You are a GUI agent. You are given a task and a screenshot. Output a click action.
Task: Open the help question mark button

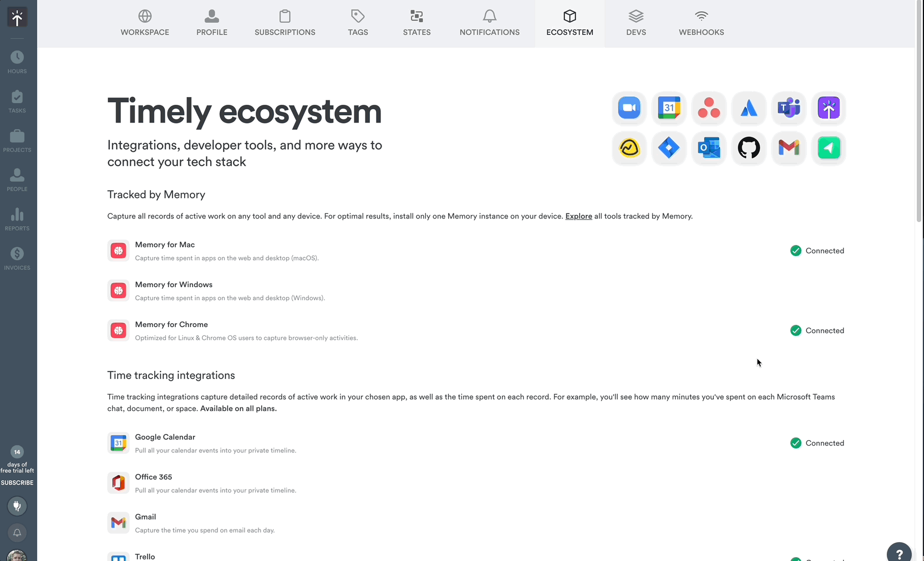tap(899, 553)
